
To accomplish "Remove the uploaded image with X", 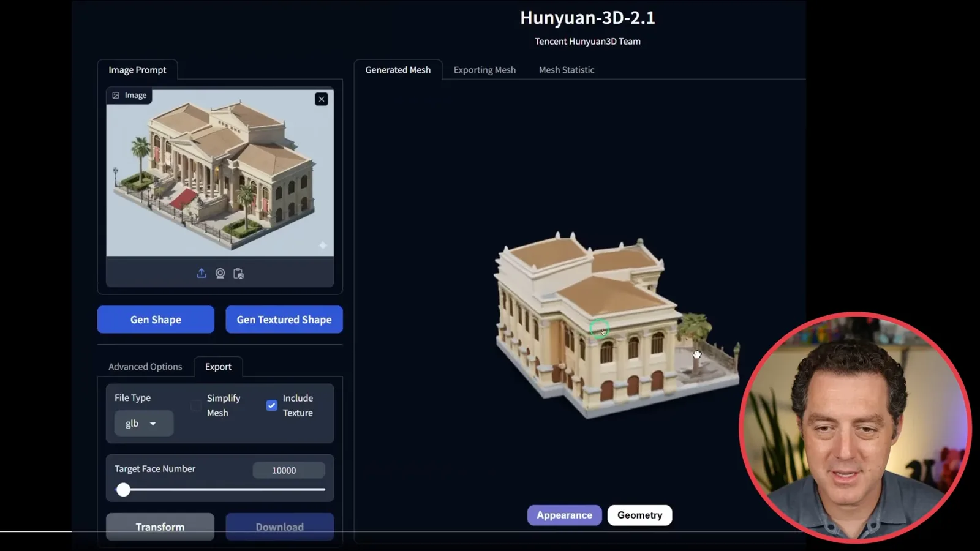I will tap(322, 99).
